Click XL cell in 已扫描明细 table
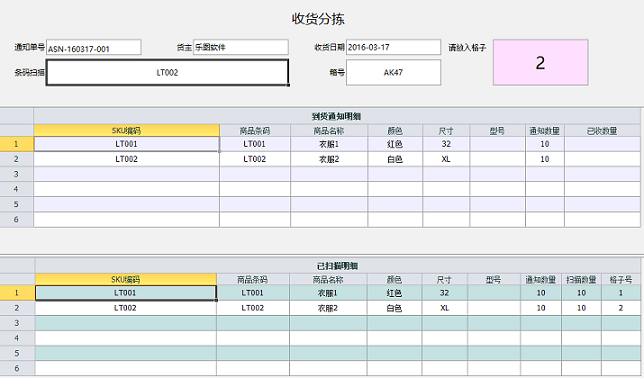644x378 pixels. click(x=444, y=308)
